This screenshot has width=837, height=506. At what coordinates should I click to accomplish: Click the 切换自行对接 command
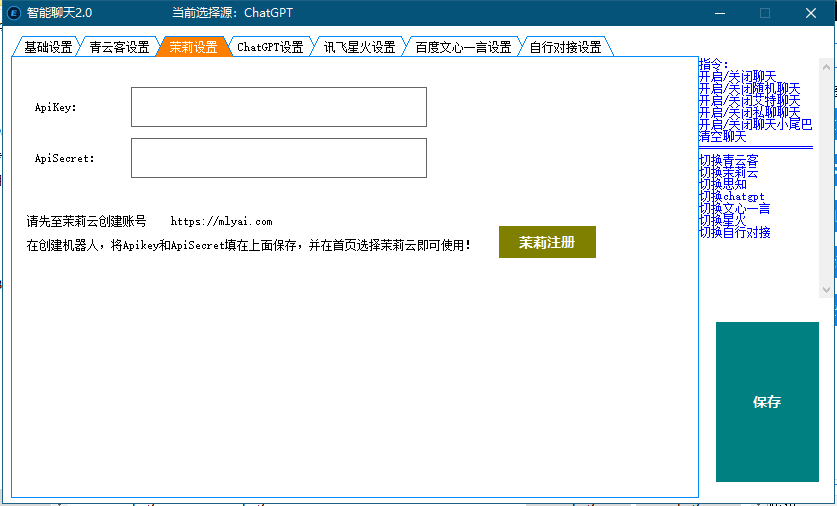734,232
